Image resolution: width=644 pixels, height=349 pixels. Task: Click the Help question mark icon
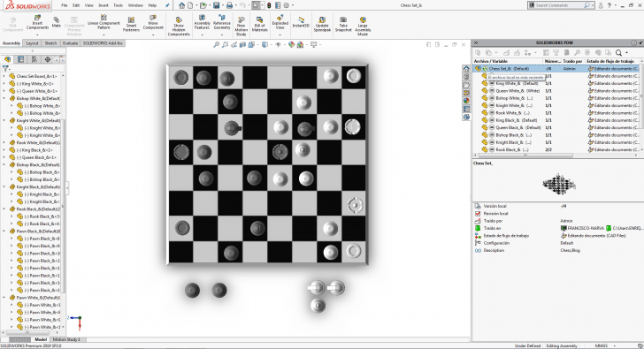tap(609, 5)
